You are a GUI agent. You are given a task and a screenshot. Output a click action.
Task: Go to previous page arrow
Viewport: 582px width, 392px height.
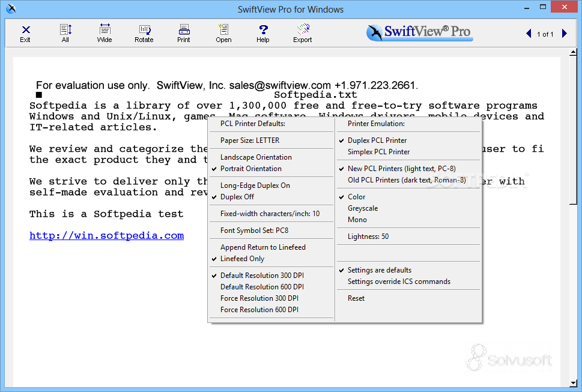tap(529, 34)
